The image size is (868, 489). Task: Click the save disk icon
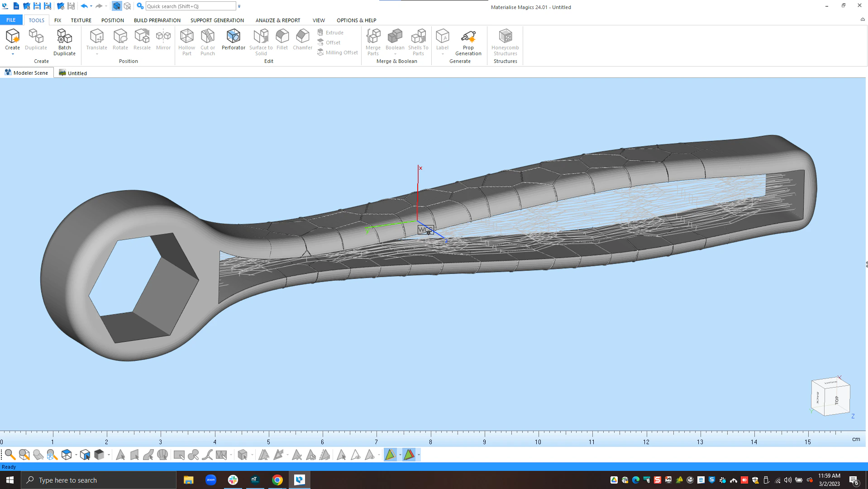pyautogui.click(x=37, y=6)
